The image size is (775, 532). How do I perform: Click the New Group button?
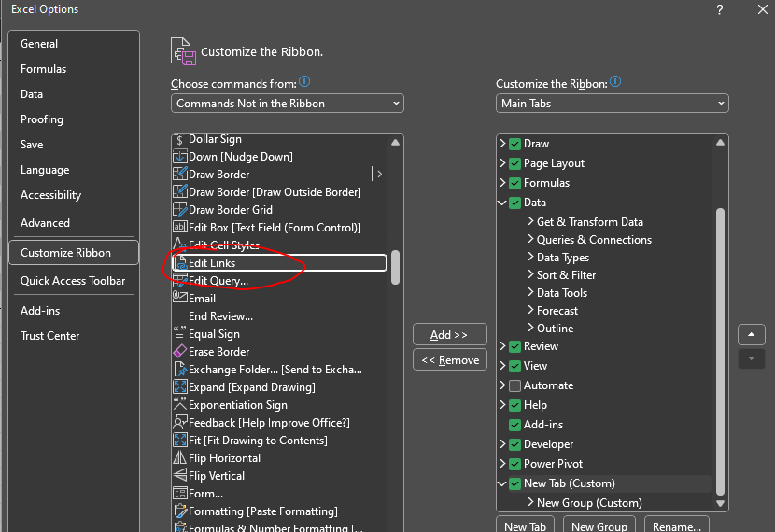click(599, 525)
